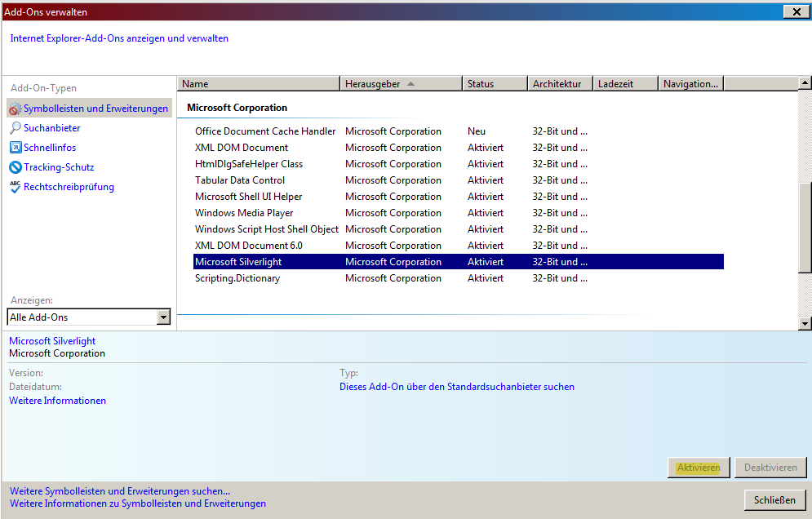Open the Rechtschreibprüfung category

pyautogui.click(x=69, y=187)
